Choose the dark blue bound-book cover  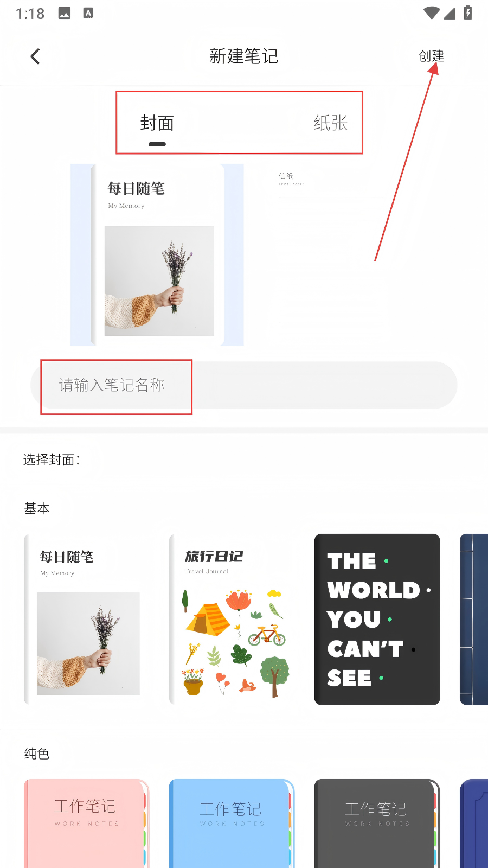(x=474, y=620)
